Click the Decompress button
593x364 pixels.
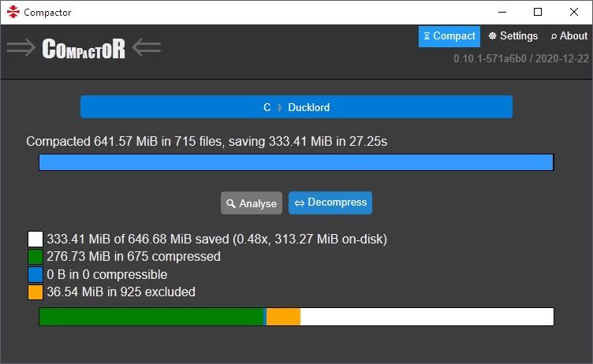tap(330, 202)
